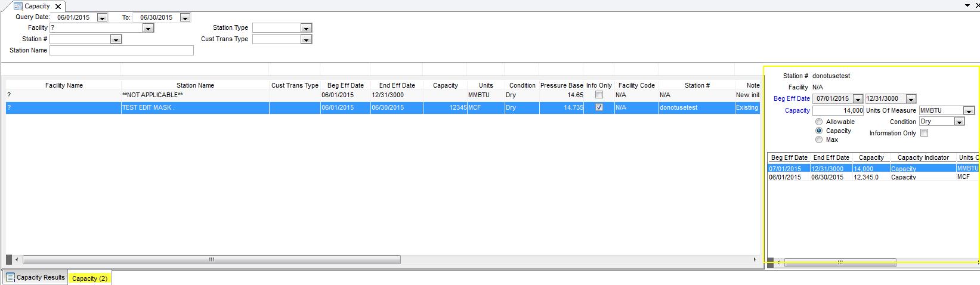The height and width of the screenshot is (285, 980).
Task: Check Info Only for NOT APPLICABLE row
Action: point(599,95)
